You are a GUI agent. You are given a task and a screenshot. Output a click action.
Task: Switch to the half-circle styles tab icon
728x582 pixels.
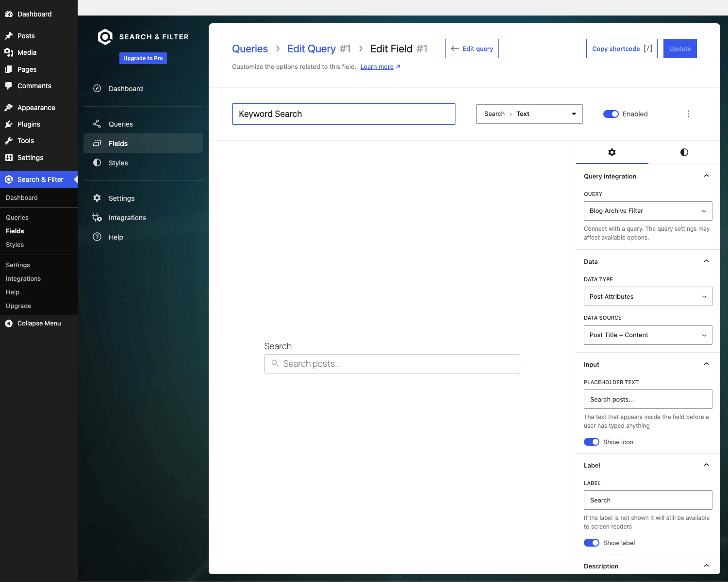point(684,152)
